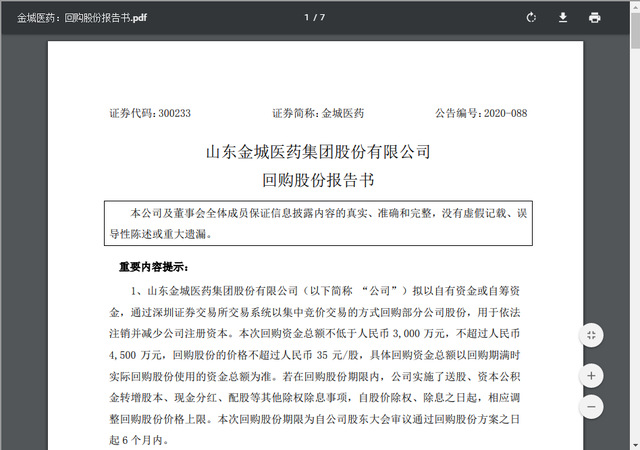Click the title 山东金城医药集团股份有限公司
The image size is (640, 450).
tap(318, 152)
